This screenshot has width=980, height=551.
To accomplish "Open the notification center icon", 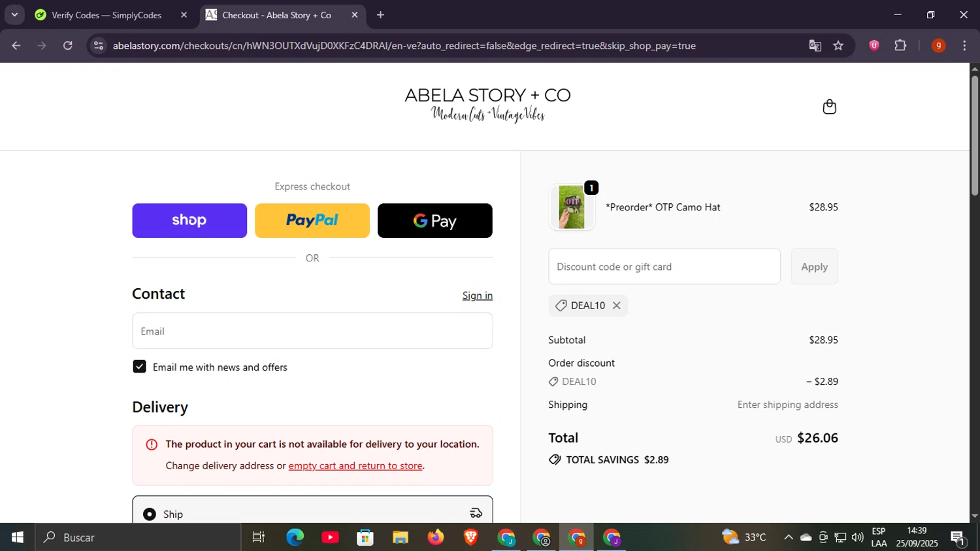I will (x=958, y=538).
